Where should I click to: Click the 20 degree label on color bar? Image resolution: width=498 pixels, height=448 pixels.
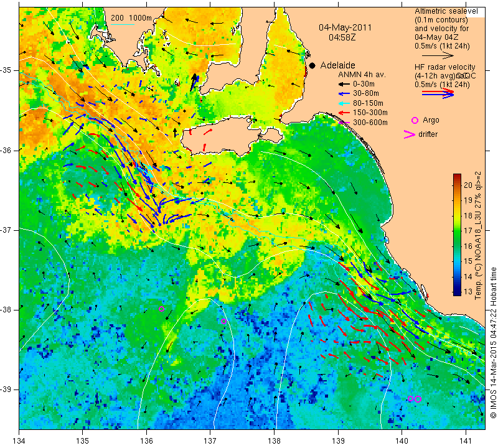click(x=468, y=185)
